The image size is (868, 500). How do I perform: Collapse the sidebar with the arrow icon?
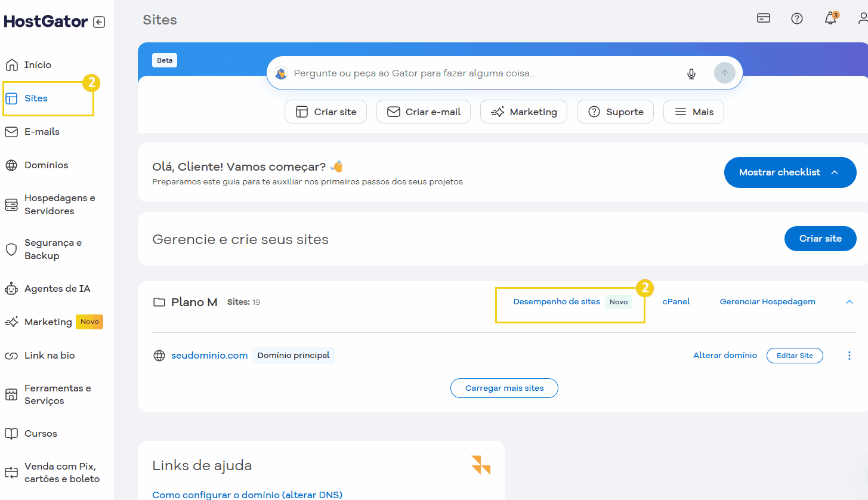[100, 21]
